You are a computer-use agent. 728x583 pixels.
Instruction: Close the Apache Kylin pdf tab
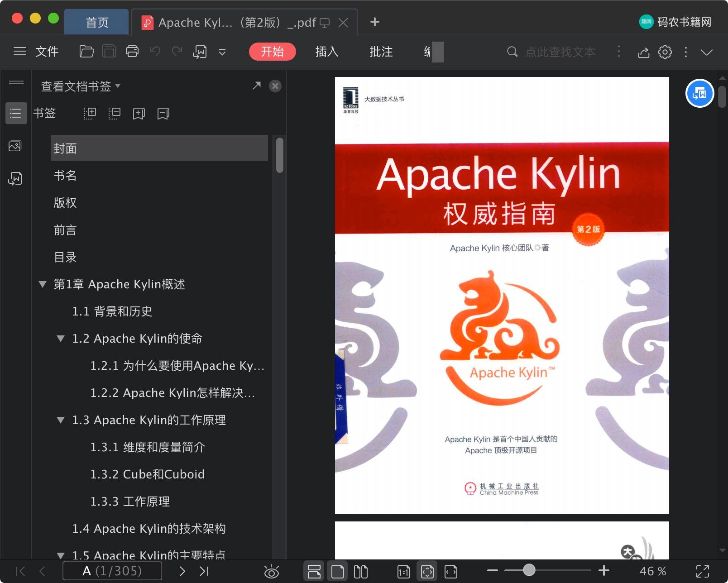343,23
